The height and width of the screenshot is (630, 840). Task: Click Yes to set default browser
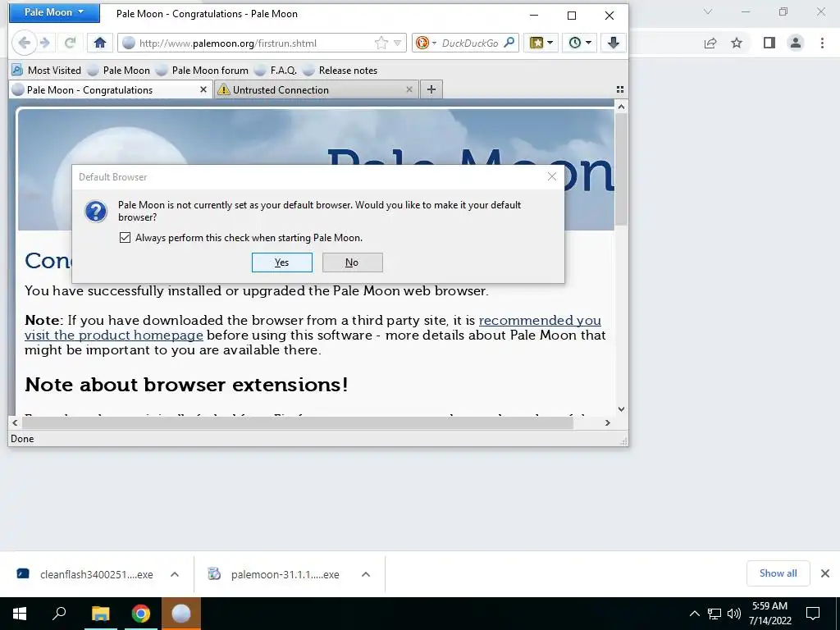pos(282,262)
